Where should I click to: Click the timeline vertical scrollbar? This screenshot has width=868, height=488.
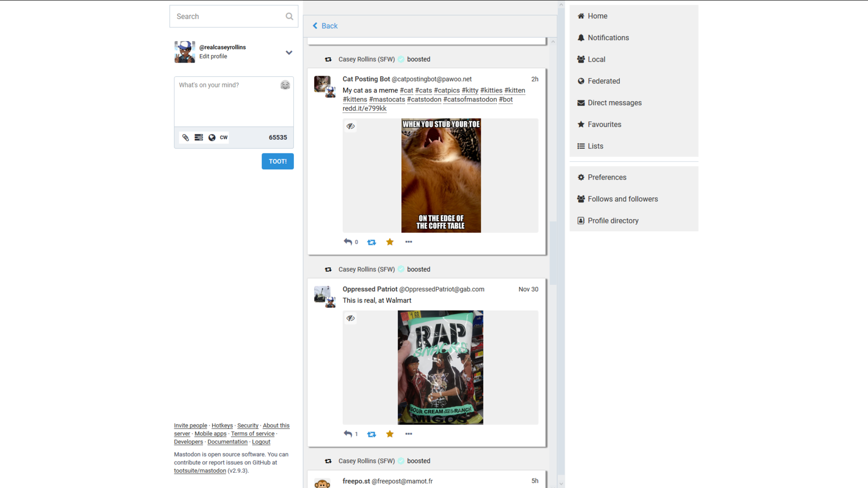tap(553, 254)
